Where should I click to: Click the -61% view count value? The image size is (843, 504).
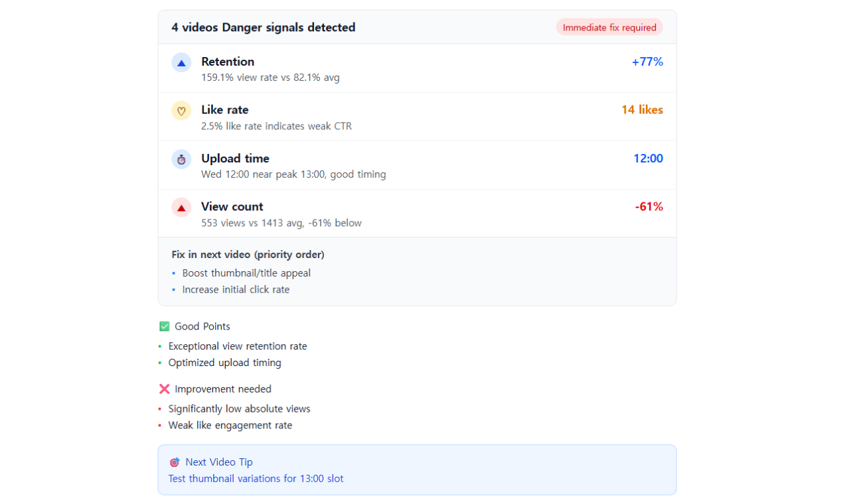click(649, 207)
